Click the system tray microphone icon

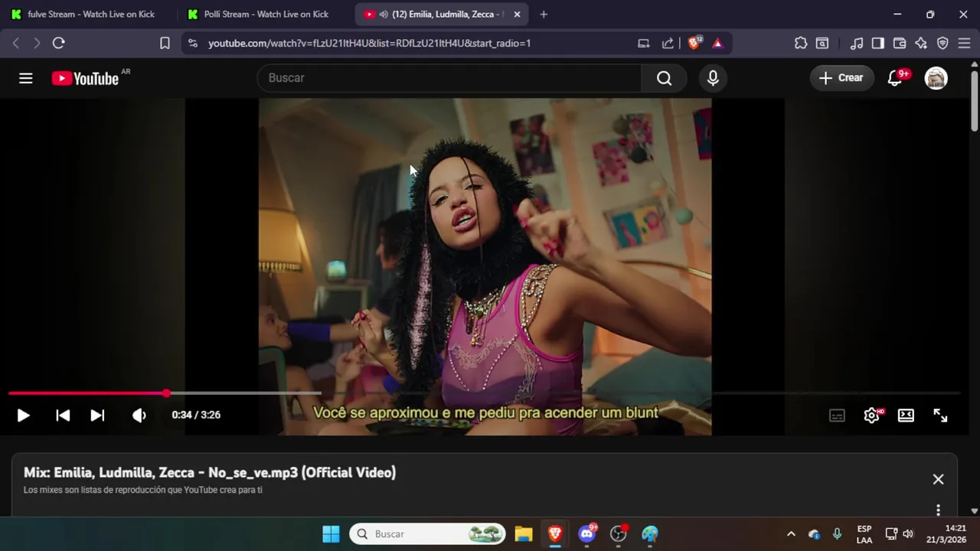[x=837, y=534]
